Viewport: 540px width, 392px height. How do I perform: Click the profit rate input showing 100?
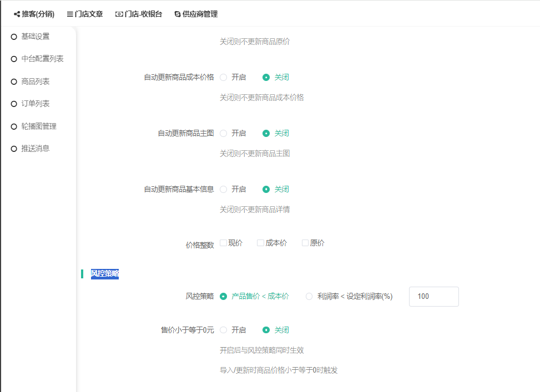433,297
